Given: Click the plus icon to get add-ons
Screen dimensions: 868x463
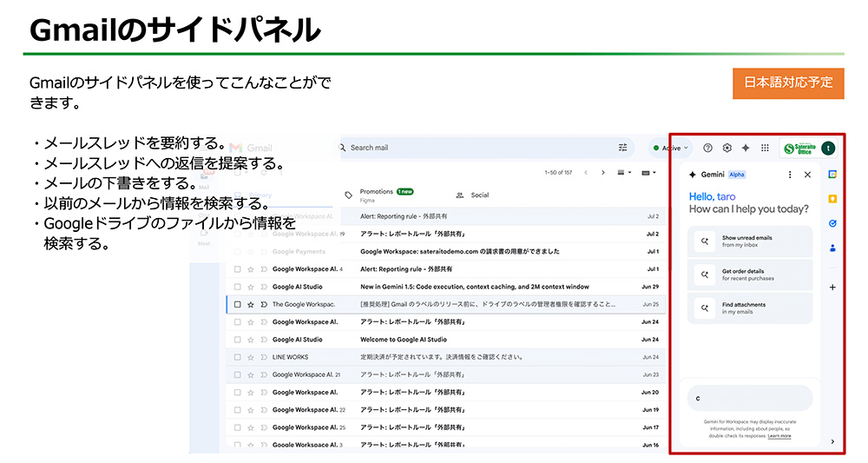Looking at the screenshot, I should coord(832,287).
